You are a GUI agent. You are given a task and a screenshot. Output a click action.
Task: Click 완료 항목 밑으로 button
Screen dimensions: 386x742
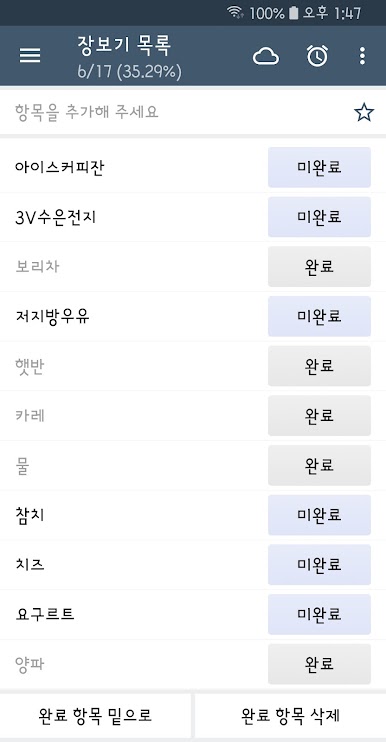(x=96, y=716)
